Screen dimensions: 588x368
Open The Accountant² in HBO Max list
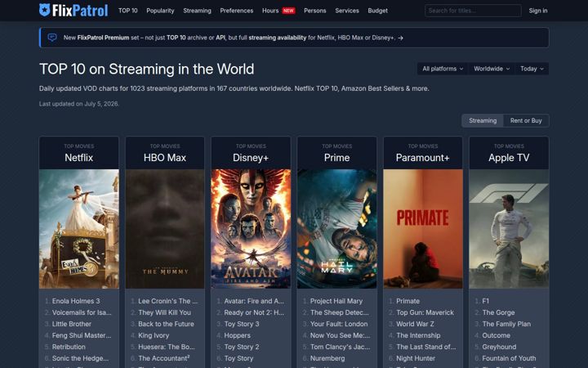tap(164, 358)
